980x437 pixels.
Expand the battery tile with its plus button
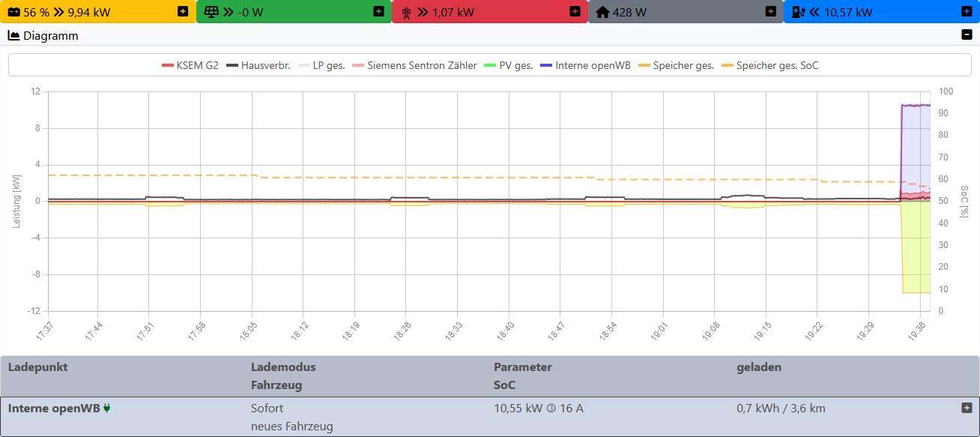pos(181,11)
